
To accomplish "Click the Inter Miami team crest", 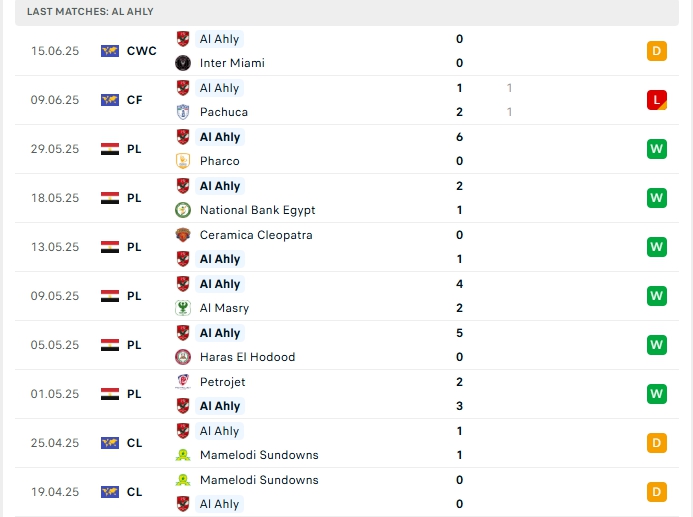I will click(x=183, y=63).
